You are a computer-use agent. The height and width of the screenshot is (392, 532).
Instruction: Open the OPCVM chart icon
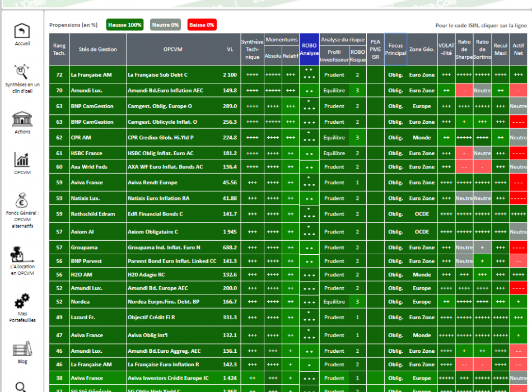(22, 159)
